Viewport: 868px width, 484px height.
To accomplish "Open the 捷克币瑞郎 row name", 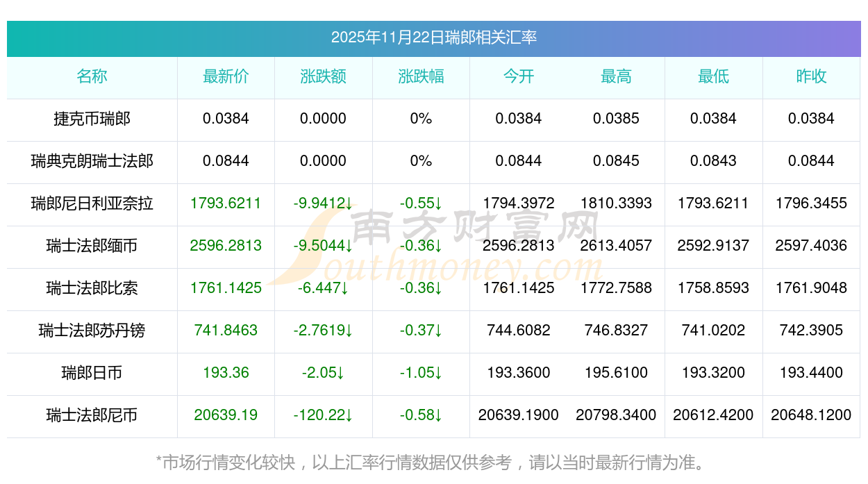I will (92, 119).
